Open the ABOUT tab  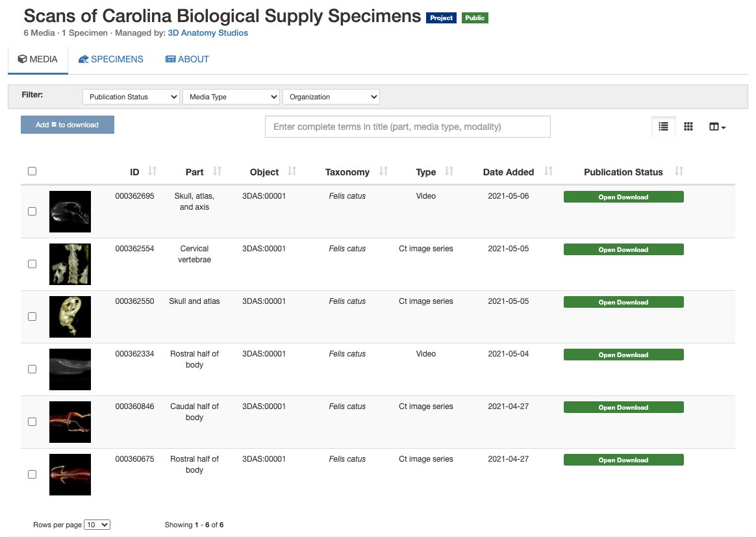point(188,59)
